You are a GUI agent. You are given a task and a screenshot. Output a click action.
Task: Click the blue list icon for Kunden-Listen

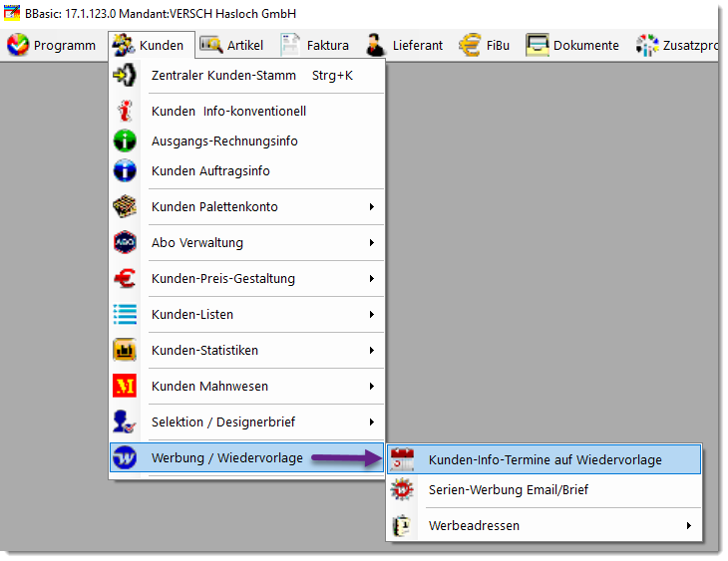click(125, 314)
